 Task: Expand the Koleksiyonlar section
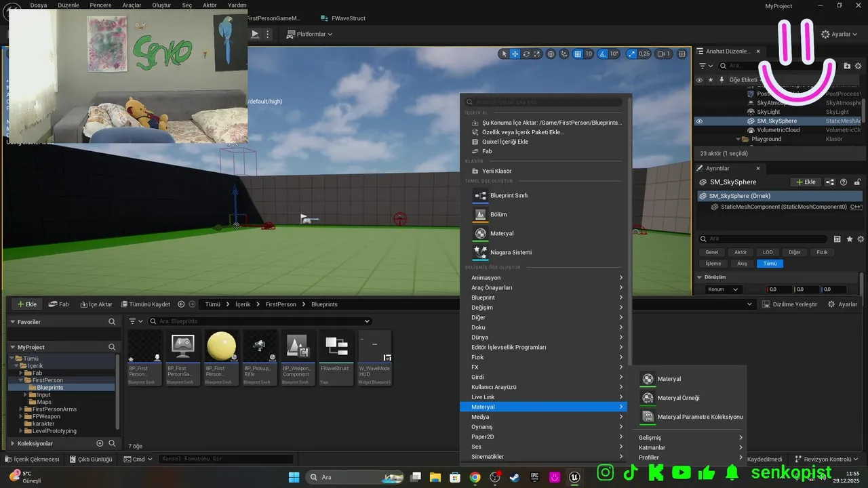click(x=12, y=443)
